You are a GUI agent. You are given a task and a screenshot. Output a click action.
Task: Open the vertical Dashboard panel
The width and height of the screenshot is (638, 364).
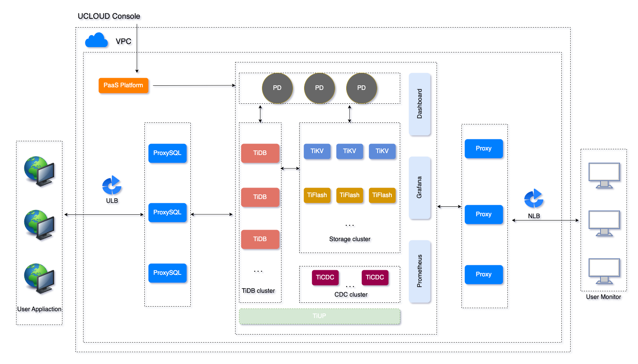click(420, 104)
